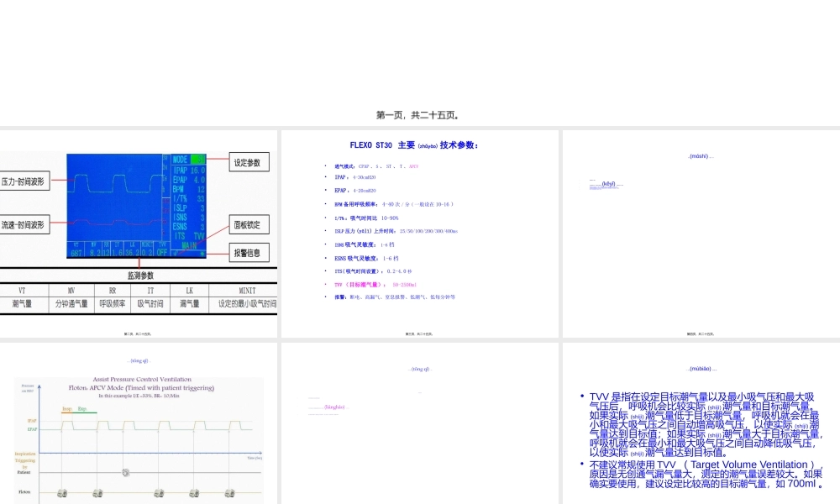Click the 监测参数 table heading

(x=141, y=275)
